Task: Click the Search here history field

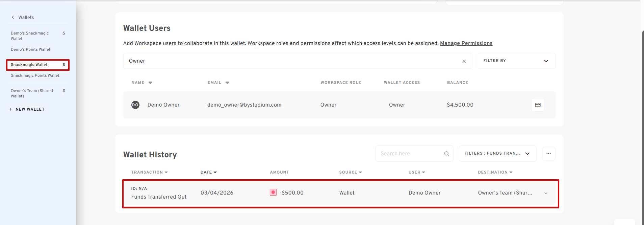Action: tap(409, 154)
